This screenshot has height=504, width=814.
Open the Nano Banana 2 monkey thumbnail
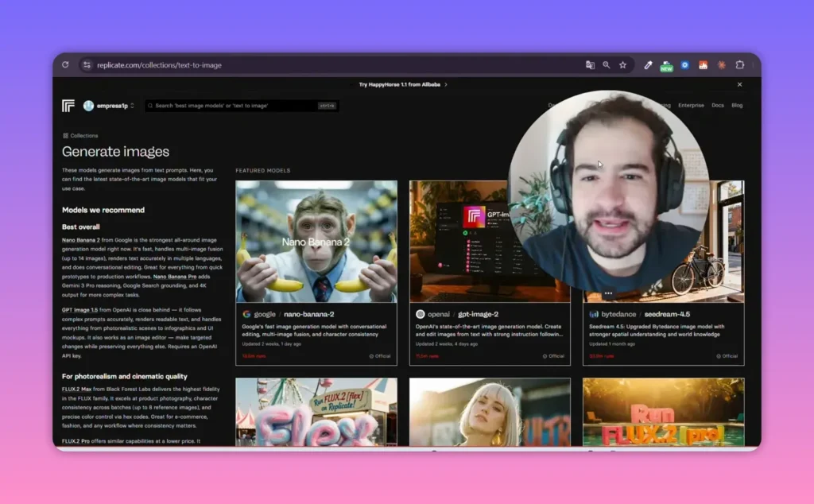click(x=316, y=242)
